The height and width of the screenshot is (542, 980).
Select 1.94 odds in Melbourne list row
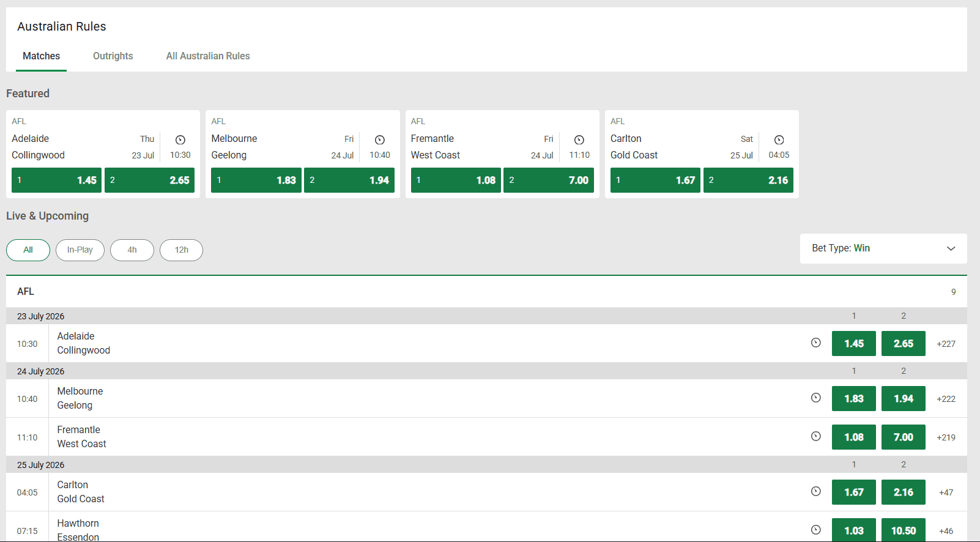(x=904, y=399)
